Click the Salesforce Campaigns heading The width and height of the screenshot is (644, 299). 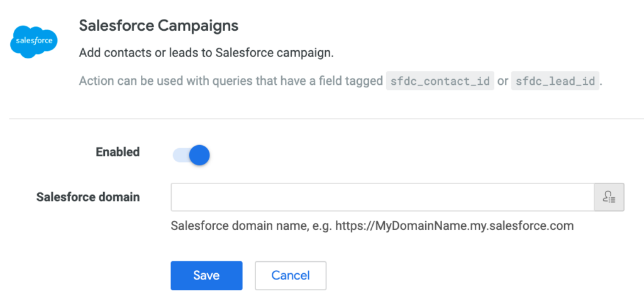(158, 26)
